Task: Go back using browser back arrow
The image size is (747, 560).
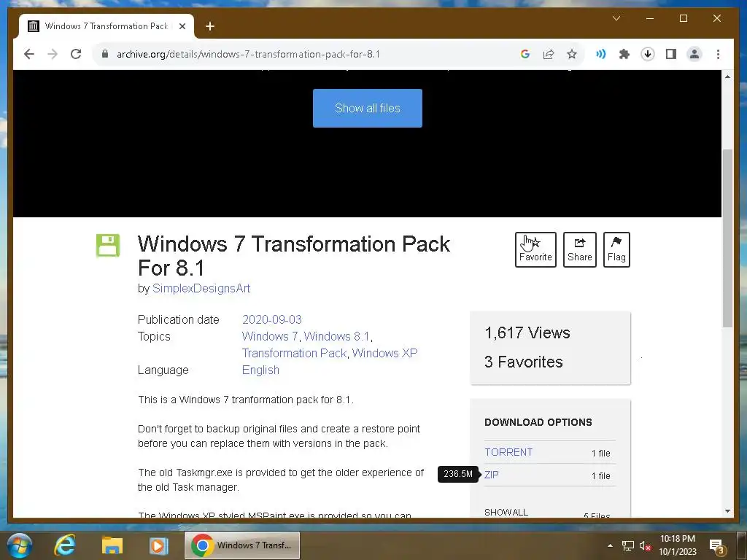Action: (x=29, y=54)
